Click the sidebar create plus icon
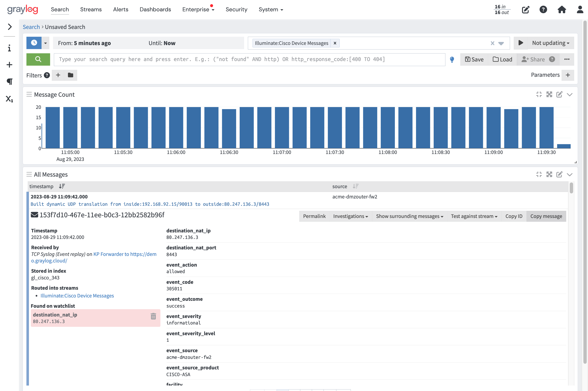This screenshot has height=391, width=588. [x=9, y=65]
